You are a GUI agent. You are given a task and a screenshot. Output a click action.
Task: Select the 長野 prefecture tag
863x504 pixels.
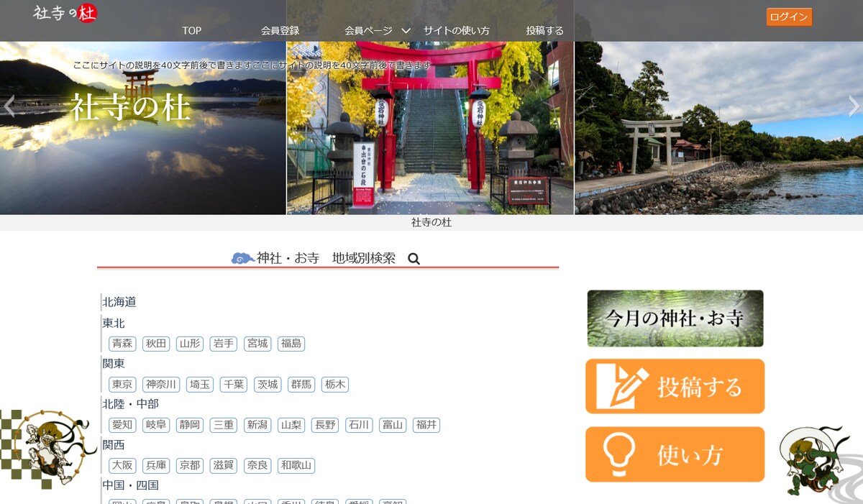tap(325, 425)
